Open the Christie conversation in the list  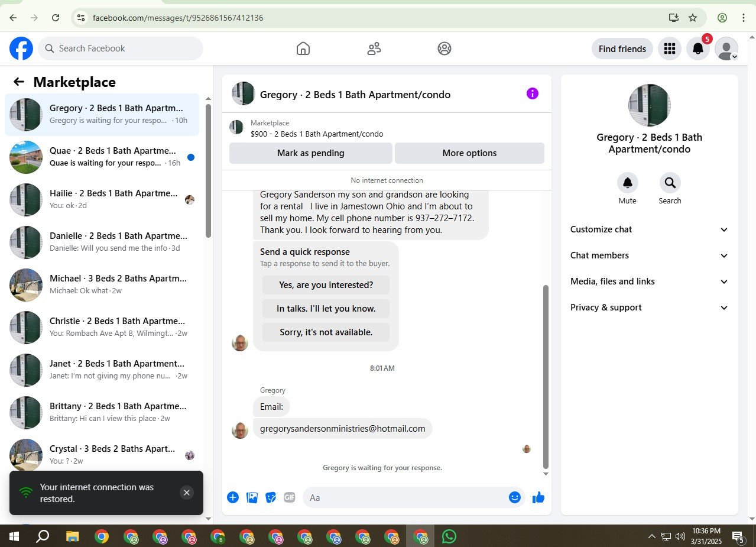102,328
